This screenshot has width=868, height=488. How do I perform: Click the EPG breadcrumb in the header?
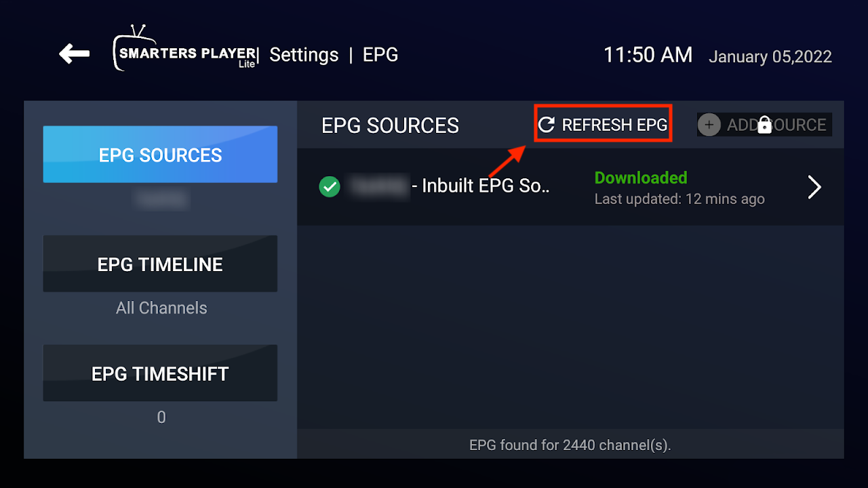(x=380, y=55)
